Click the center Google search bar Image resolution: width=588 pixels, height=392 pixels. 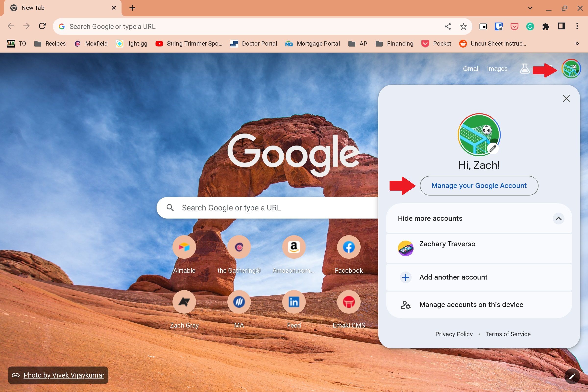pyautogui.click(x=250, y=208)
